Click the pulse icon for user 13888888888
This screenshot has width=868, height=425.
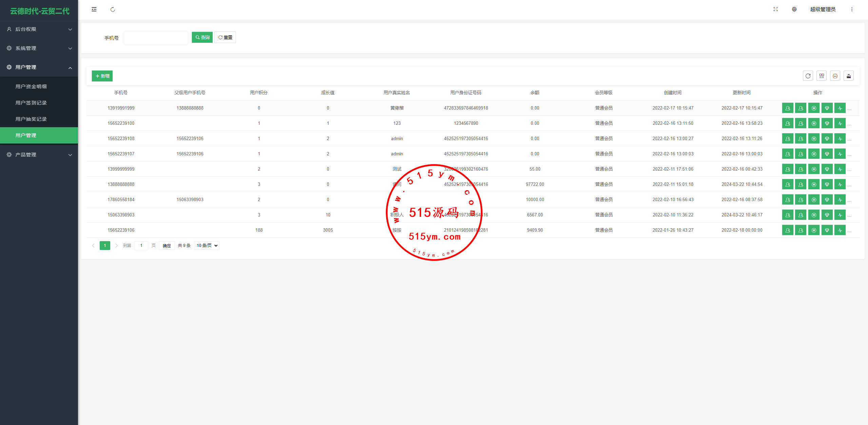coord(840,185)
